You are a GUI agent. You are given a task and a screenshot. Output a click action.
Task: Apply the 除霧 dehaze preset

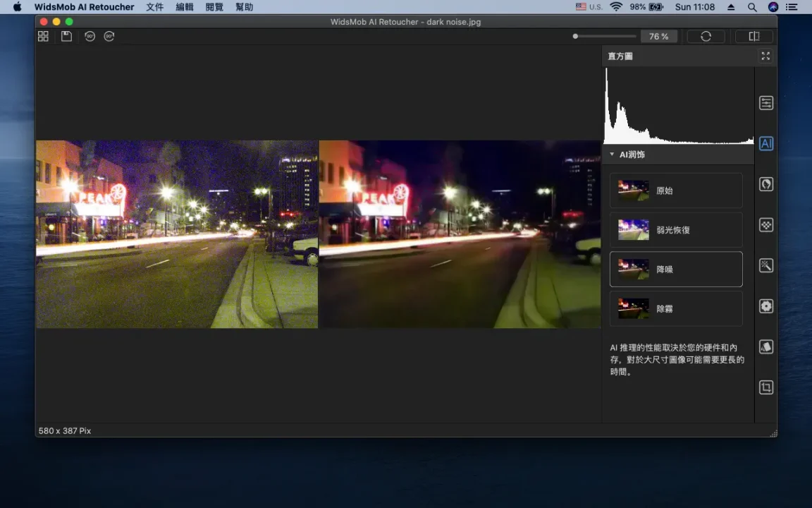click(x=675, y=309)
